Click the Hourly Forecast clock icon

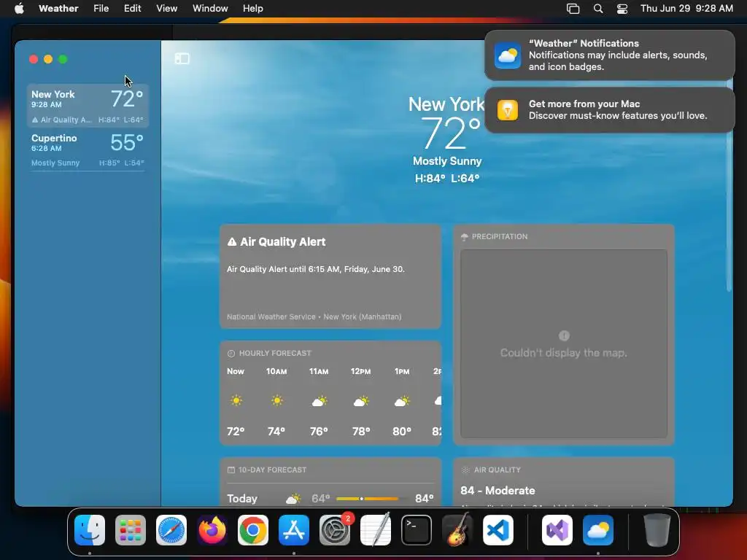tap(231, 354)
